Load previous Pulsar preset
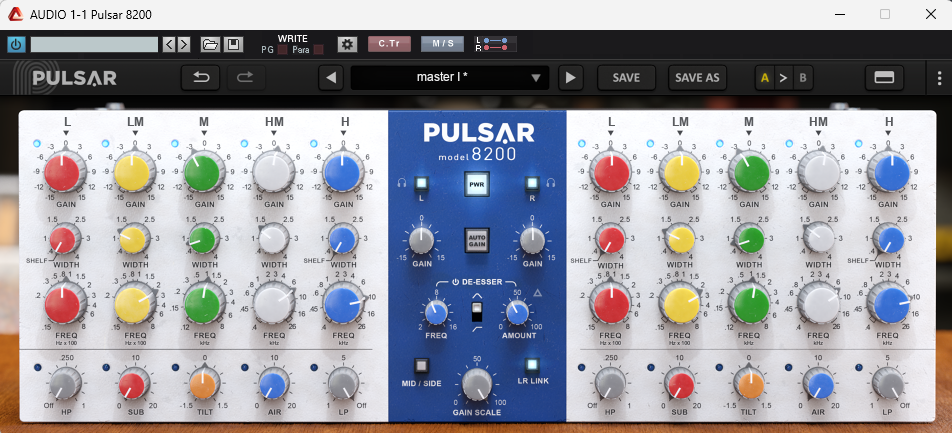 331,78
